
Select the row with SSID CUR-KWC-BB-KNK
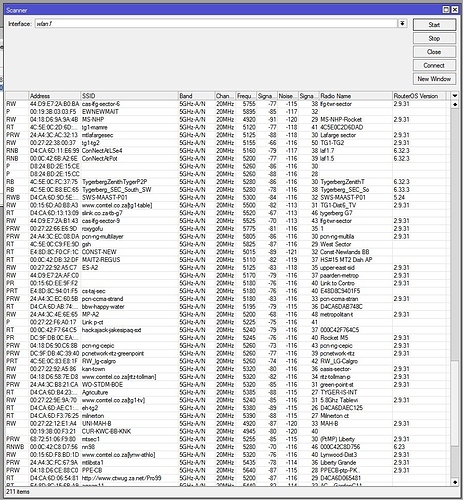pyautogui.click(x=227, y=431)
